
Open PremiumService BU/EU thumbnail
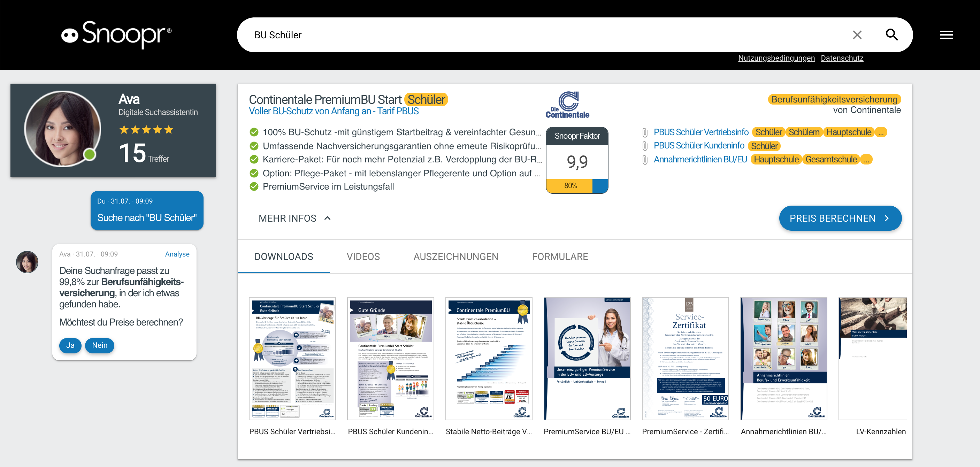point(587,359)
